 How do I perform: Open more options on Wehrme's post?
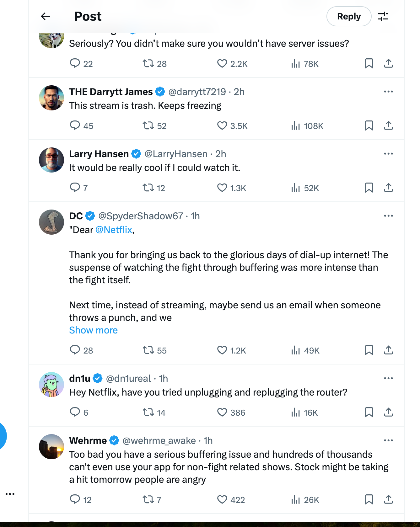click(388, 440)
